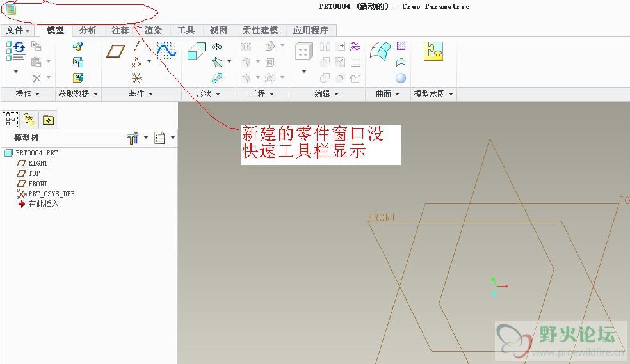Switch to the 视图 ribbon tab
This screenshot has height=364, width=630.
pyautogui.click(x=218, y=30)
